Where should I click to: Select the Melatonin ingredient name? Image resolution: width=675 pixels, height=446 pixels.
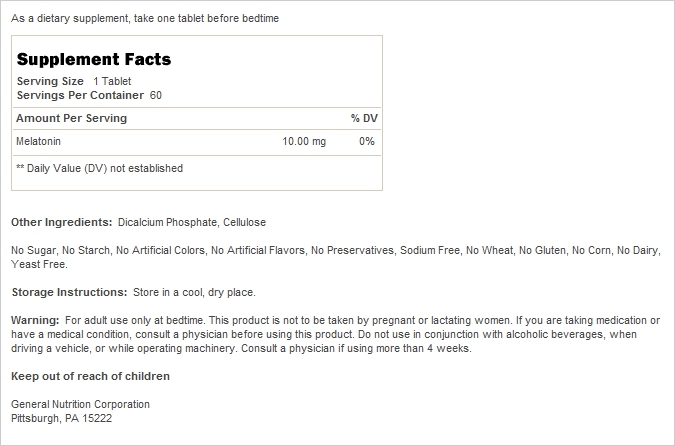pyautogui.click(x=38, y=141)
